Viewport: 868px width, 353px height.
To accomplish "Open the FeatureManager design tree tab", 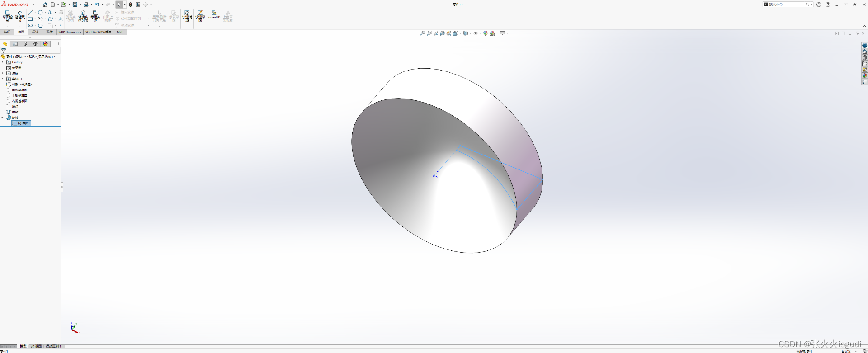I will pyautogui.click(x=5, y=44).
